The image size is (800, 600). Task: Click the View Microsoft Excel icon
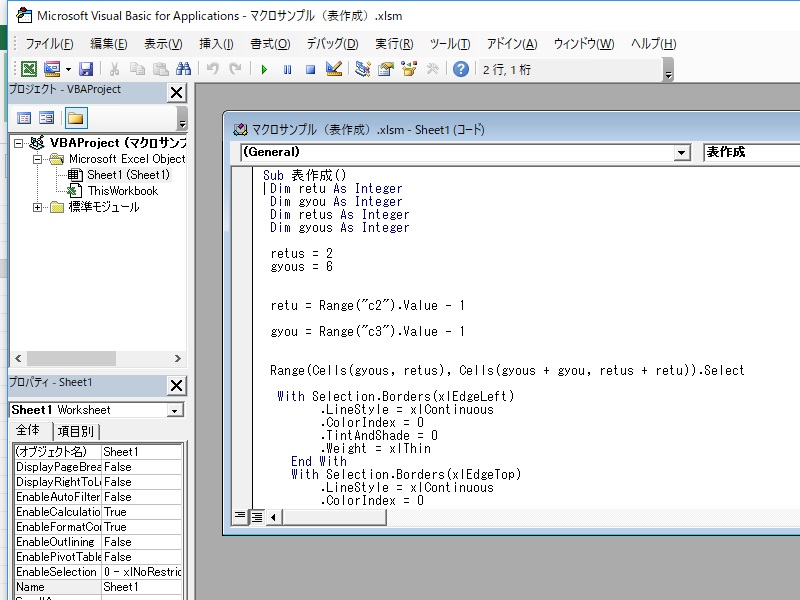pyautogui.click(x=29, y=69)
